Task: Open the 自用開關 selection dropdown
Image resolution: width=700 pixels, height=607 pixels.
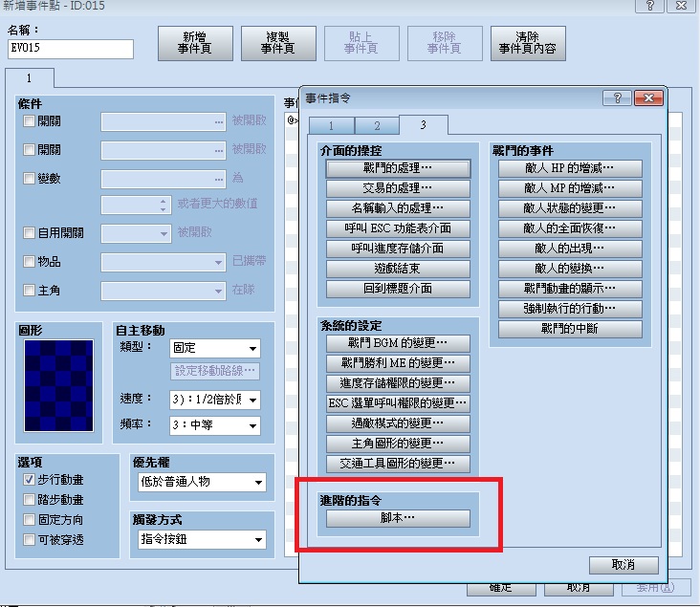Action: [136, 233]
